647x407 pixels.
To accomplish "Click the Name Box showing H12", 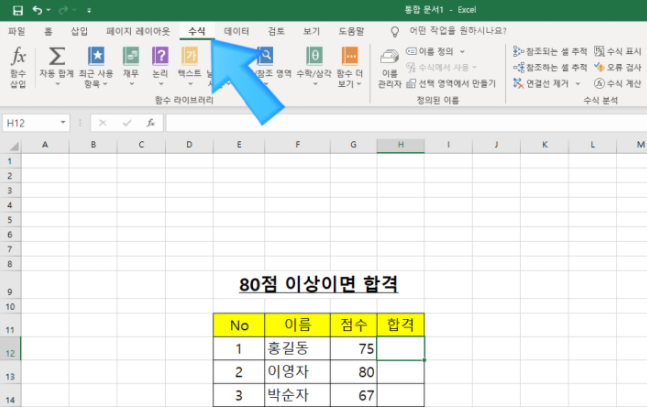I will tap(31, 123).
